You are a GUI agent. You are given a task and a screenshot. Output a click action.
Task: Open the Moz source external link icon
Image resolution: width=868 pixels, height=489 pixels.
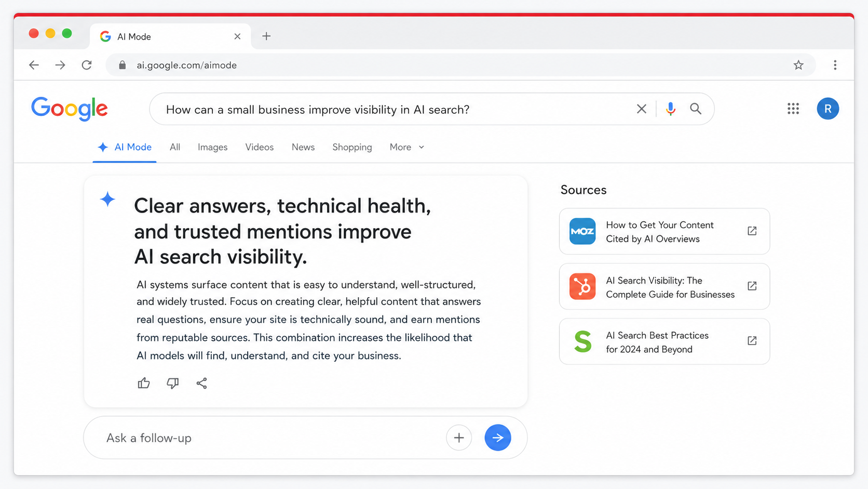(x=752, y=231)
